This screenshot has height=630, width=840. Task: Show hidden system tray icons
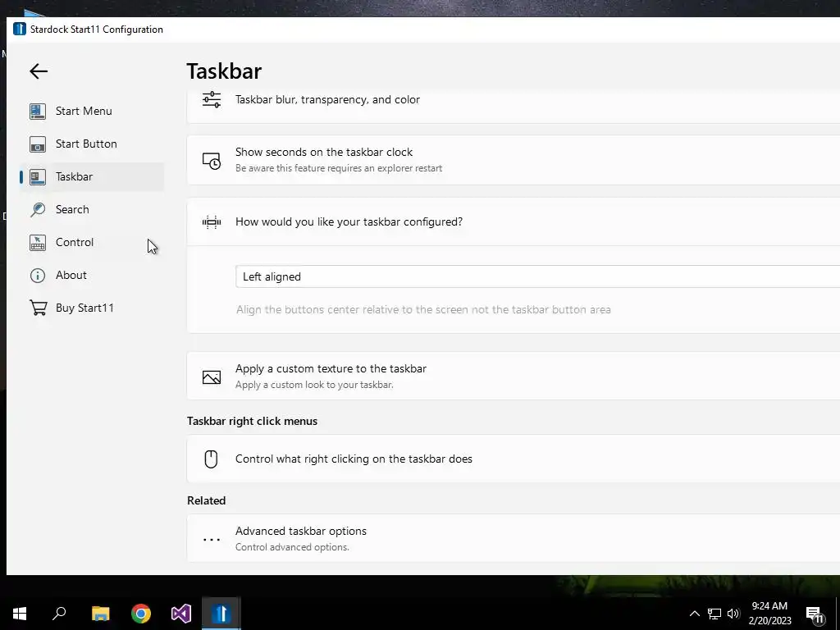694,614
